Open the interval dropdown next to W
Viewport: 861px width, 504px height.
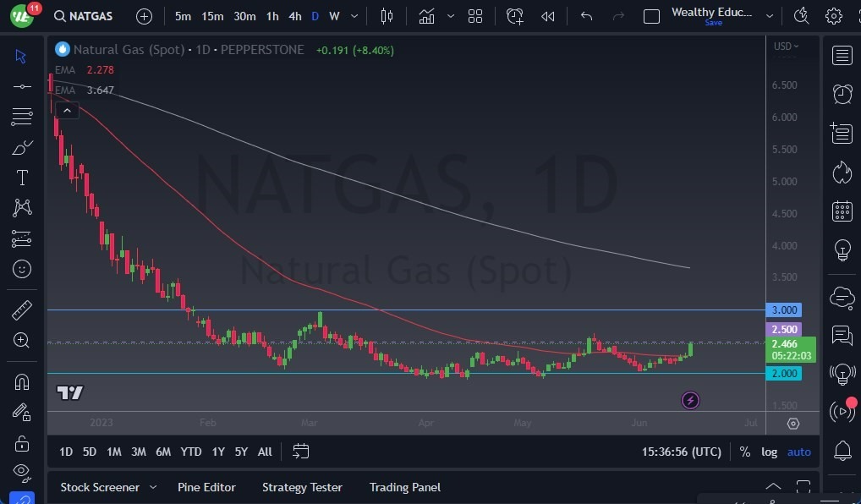[354, 15]
